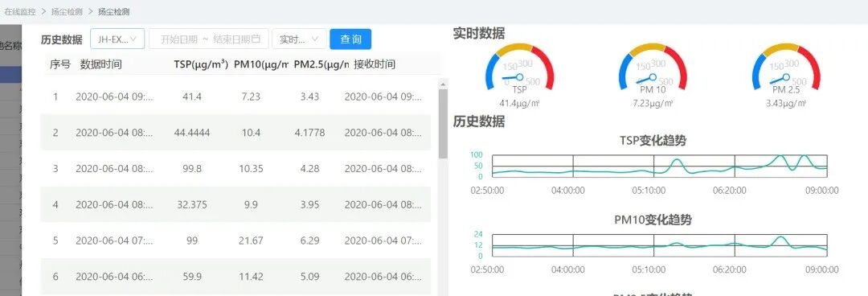Click the receive time cell of row 6
This screenshot has width=868, height=296.
tap(383, 277)
